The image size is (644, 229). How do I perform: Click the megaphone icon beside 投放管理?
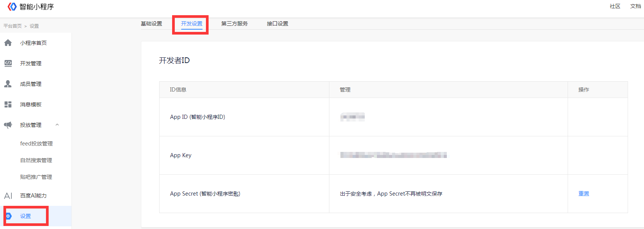pos(8,125)
